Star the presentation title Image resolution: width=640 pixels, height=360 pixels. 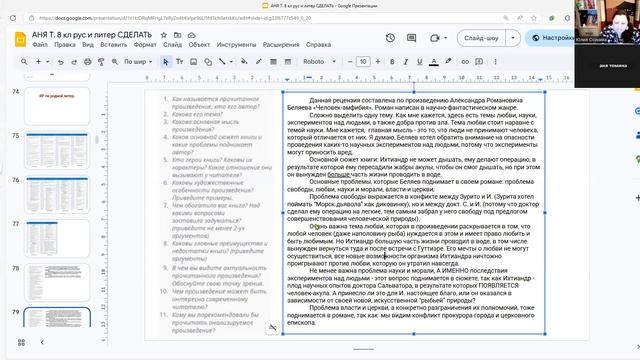pos(164,35)
